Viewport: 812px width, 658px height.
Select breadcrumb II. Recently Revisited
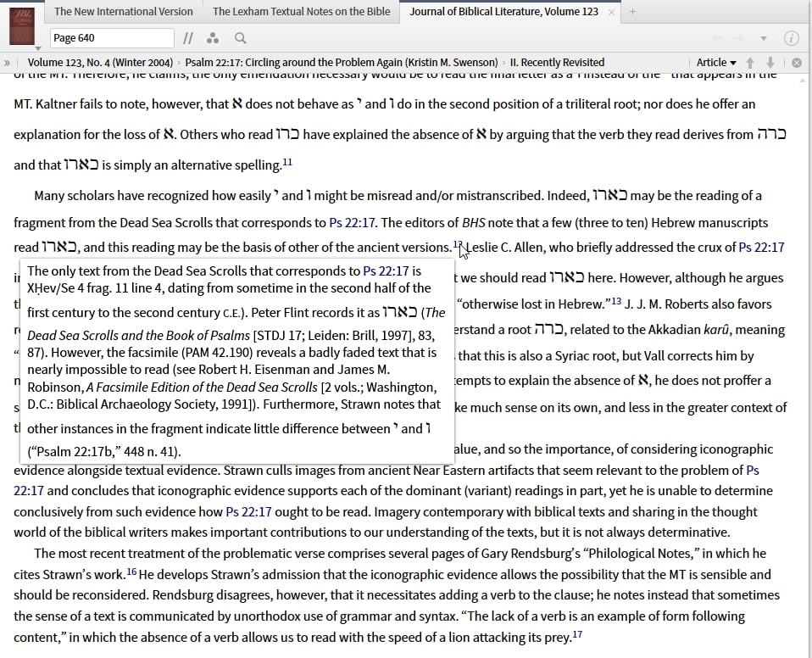(557, 63)
